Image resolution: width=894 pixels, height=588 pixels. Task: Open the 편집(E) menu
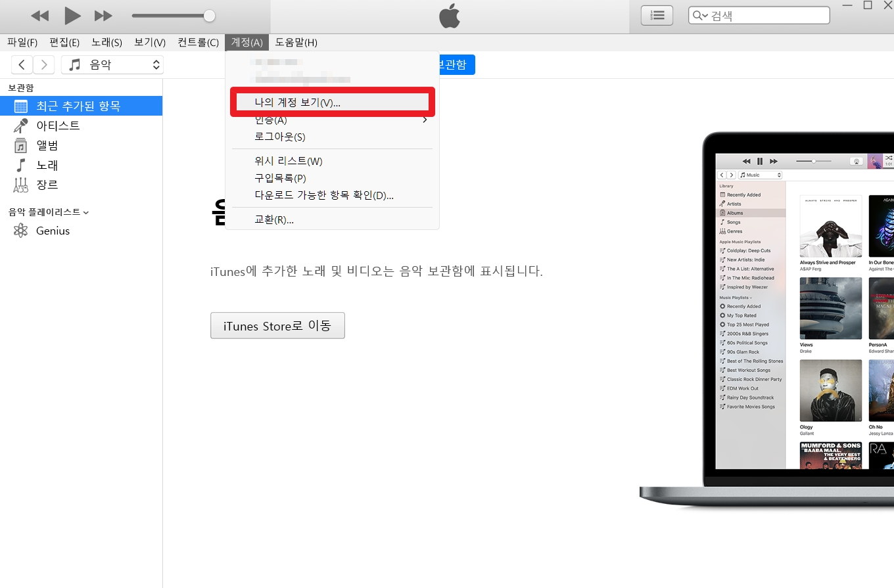(64, 43)
